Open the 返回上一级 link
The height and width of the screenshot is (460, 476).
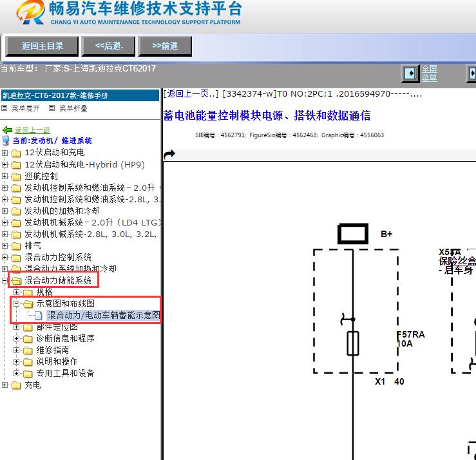click(32, 130)
